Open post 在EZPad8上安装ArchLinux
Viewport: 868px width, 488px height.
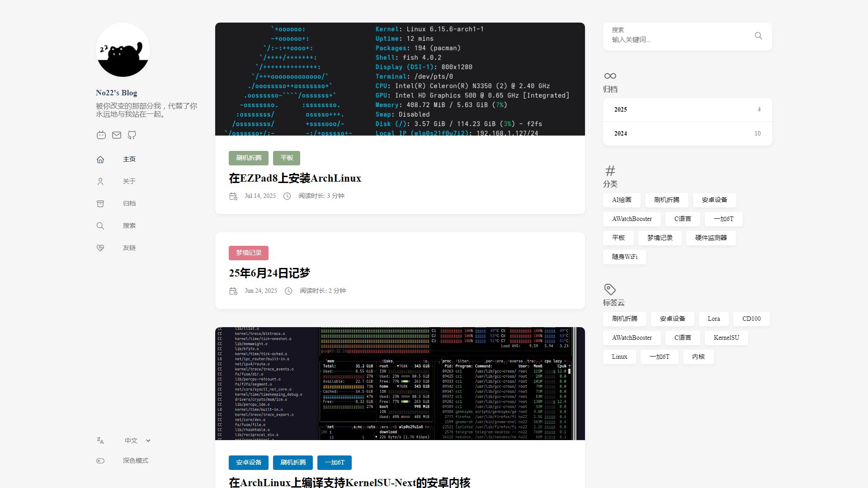pos(295,178)
